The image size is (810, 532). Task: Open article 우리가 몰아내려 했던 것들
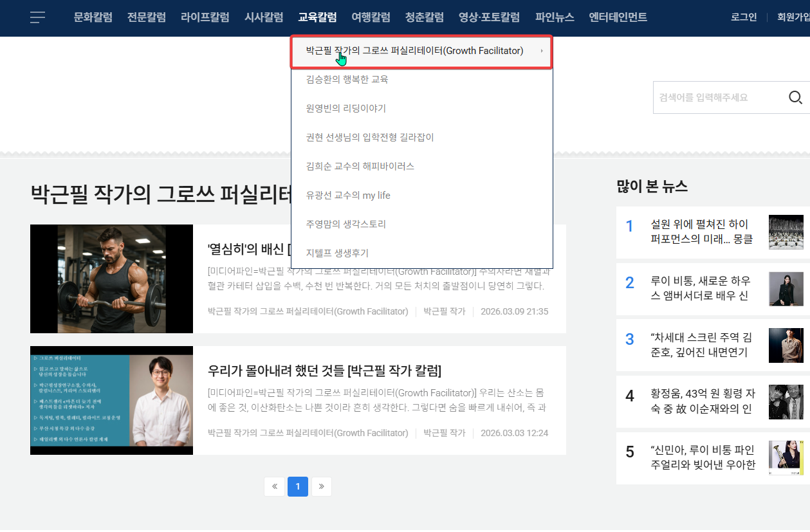(324, 371)
